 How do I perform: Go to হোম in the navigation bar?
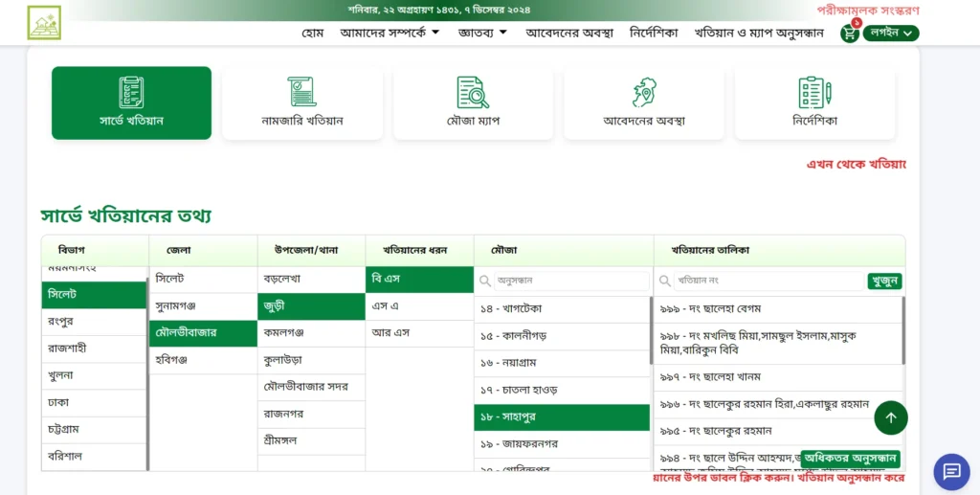(313, 33)
